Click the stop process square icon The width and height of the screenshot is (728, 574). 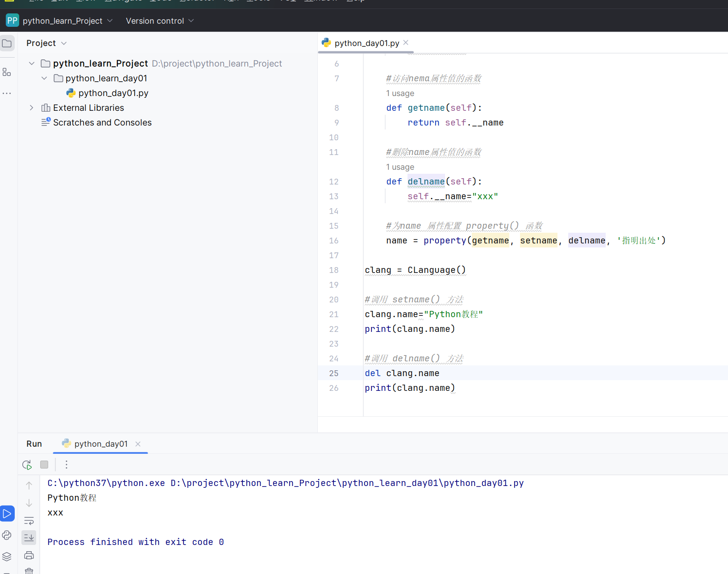[x=44, y=465]
